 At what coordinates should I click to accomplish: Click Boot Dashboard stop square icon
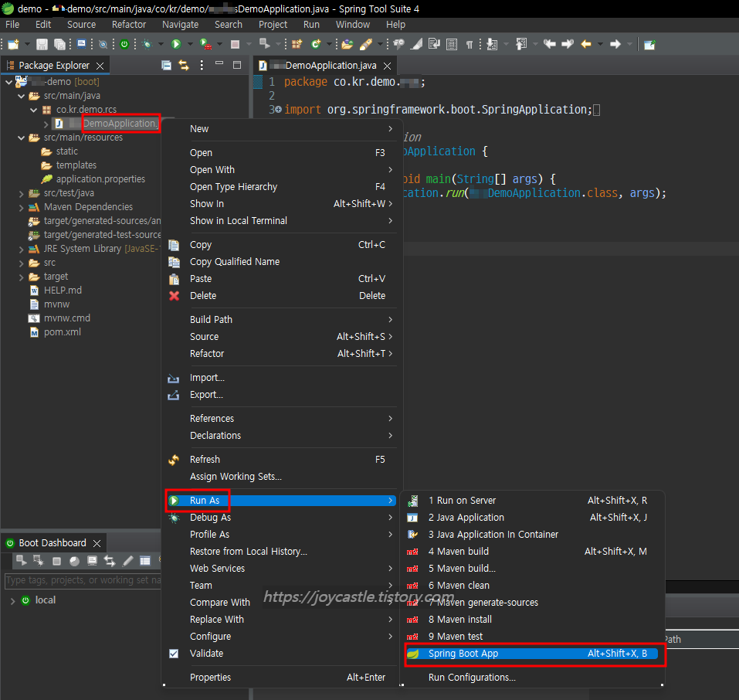point(56,561)
